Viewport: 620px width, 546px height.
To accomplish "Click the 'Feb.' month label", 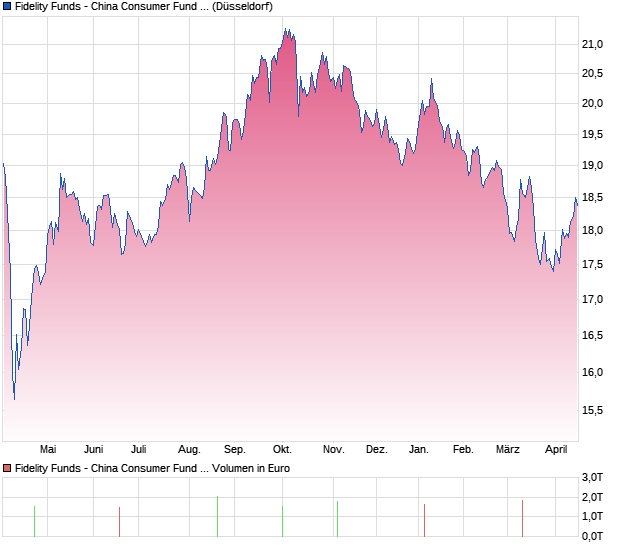I will (463, 450).
